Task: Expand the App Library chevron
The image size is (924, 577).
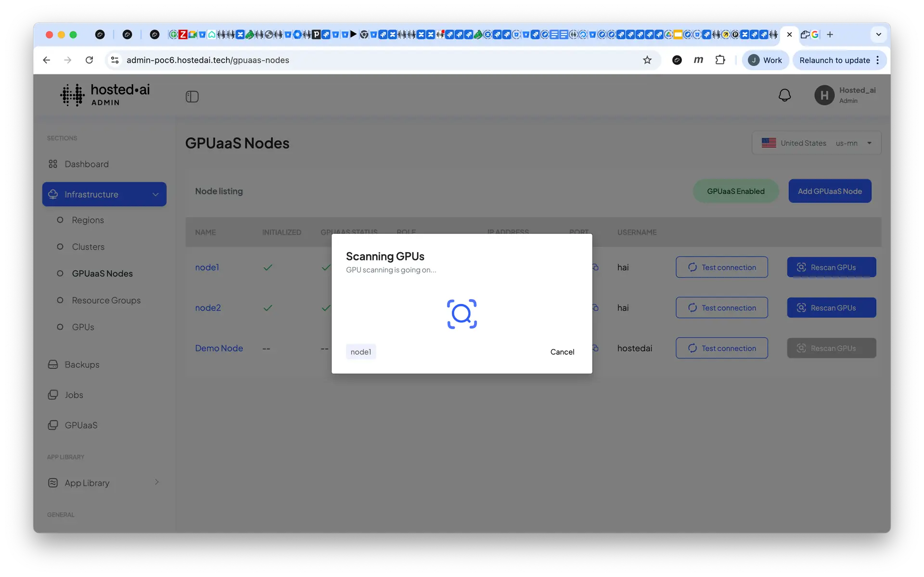Action: tap(156, 482)
